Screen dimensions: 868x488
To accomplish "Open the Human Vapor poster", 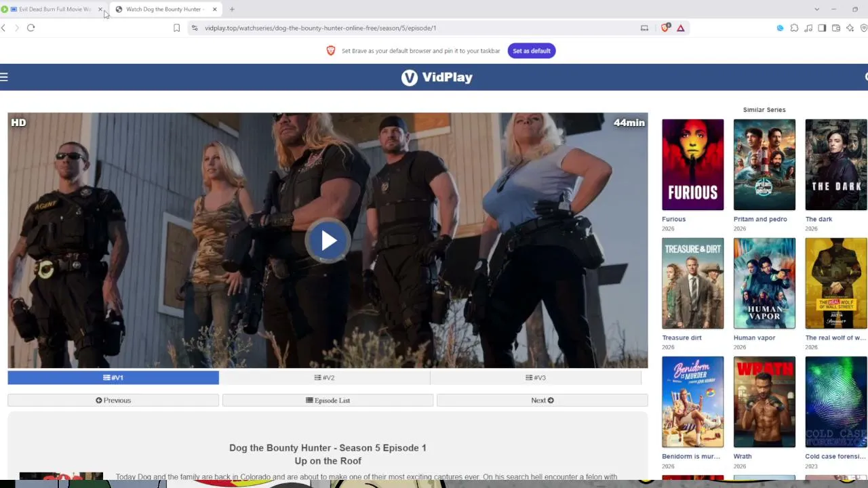I will [x=764, y=283].
